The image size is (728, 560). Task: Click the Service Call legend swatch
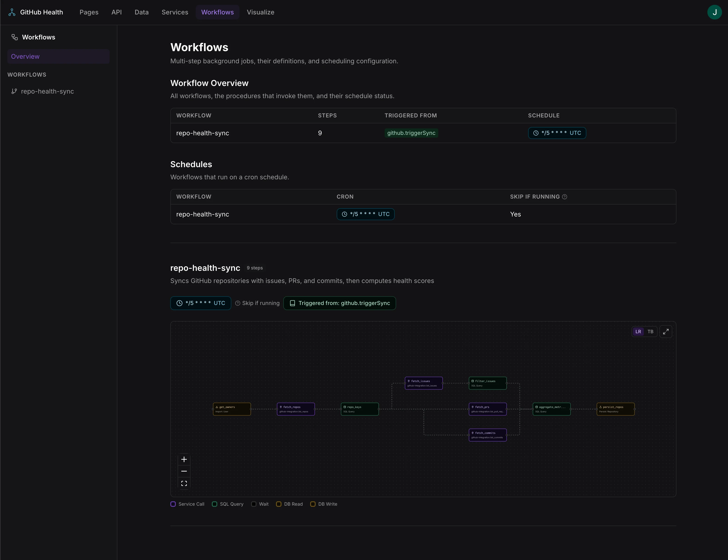click(x=173, y=504)
